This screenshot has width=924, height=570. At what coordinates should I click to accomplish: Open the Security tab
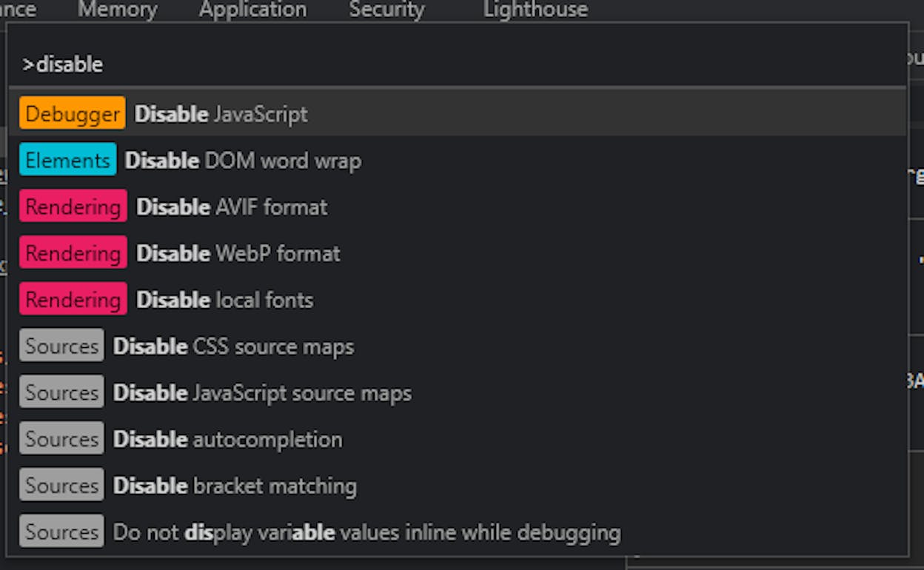(386, 10)
